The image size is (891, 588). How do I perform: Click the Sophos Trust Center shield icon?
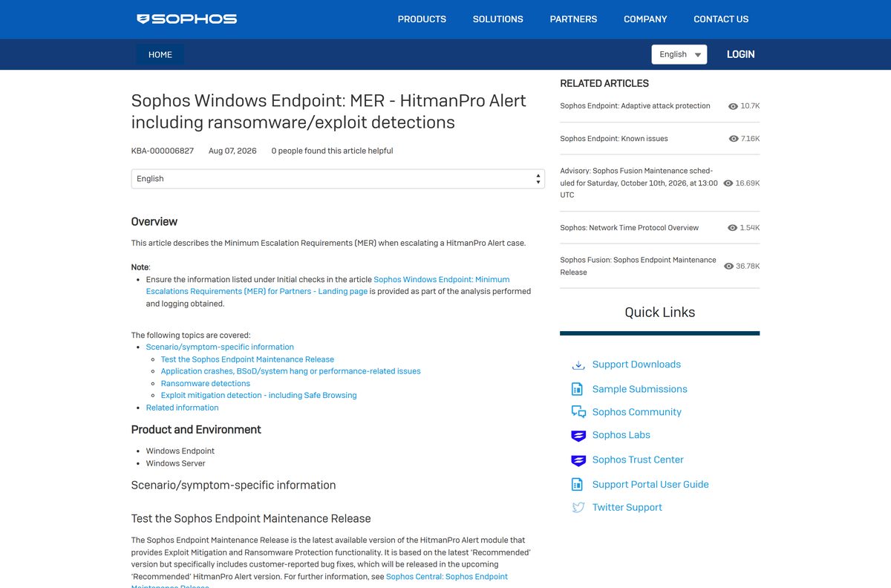coord(578,460)
